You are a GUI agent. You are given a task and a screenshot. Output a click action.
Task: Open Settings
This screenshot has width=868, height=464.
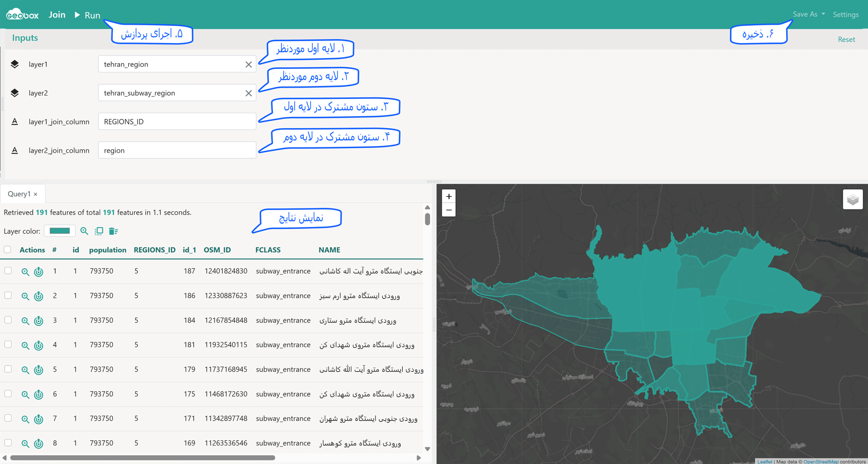pyautogui.click(x=846, y=15)
